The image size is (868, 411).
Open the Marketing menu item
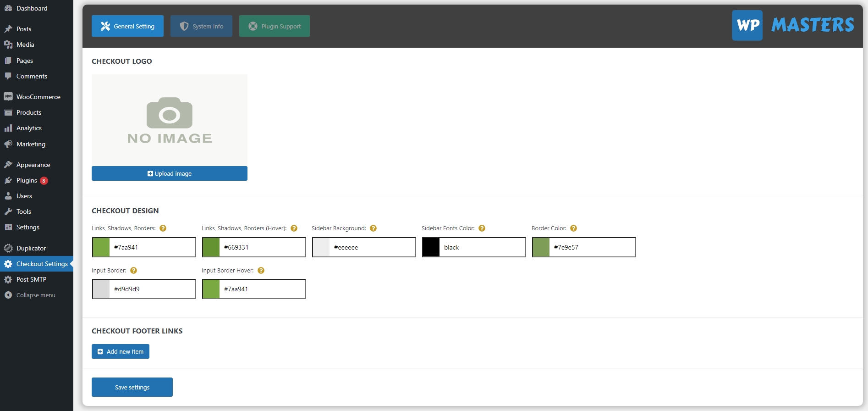pos(37,144)
